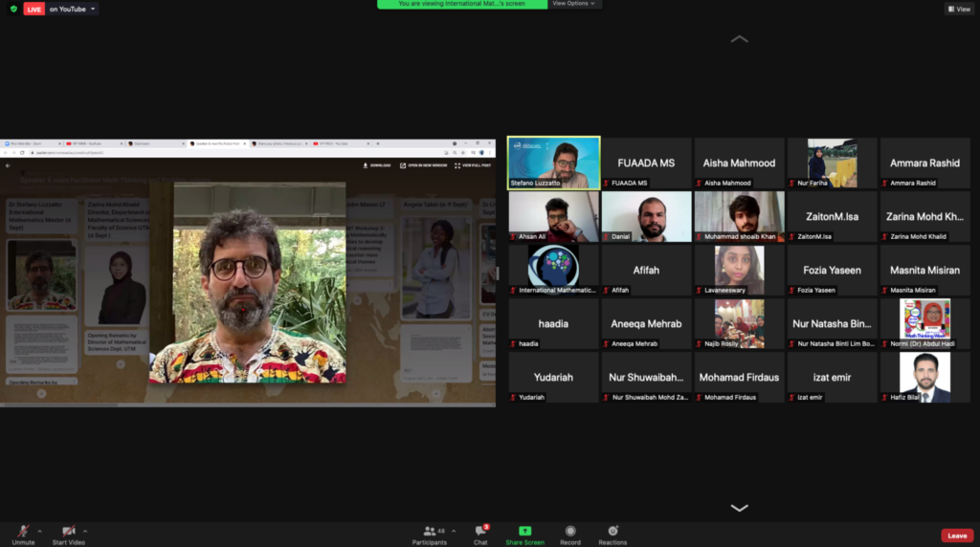
Task: Click the Record icon
Action: point(570,531)
